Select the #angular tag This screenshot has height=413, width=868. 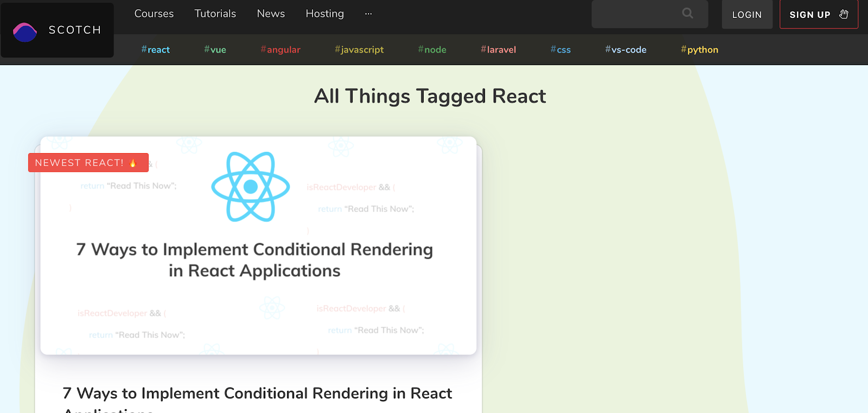pos(280,49)
